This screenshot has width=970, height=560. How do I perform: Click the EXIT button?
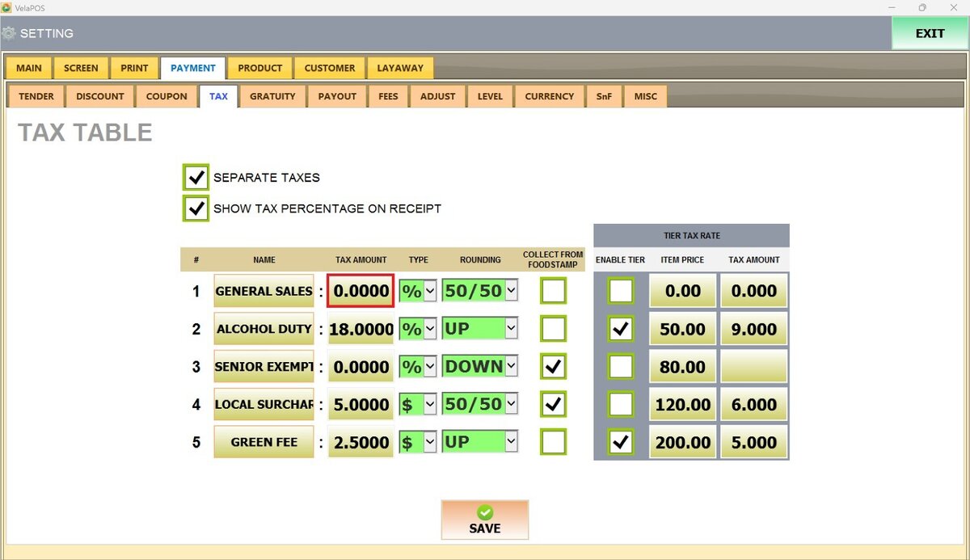tap(930, 33)
